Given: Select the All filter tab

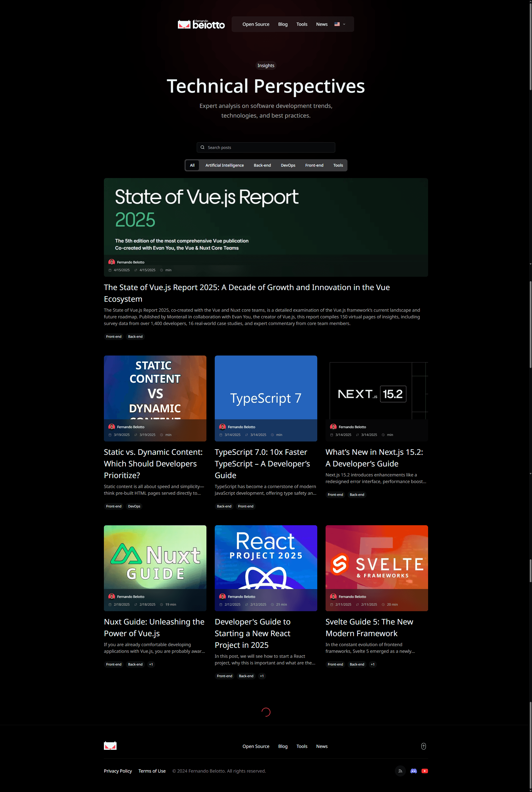Looking at the screenshot, I should [192, 165].
